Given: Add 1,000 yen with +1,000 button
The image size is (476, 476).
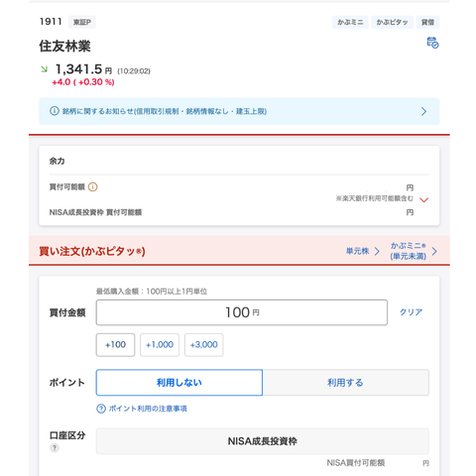Looking at the screenshot, I should 160,345.
